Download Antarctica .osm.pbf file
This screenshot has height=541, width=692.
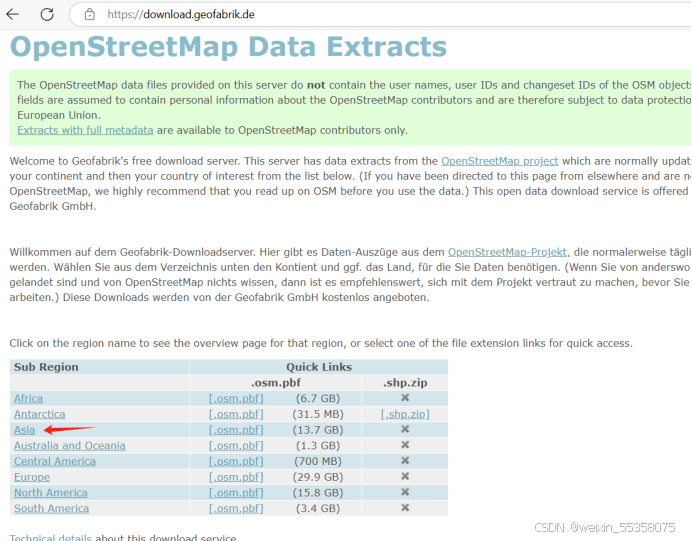(x=236, y=414)
